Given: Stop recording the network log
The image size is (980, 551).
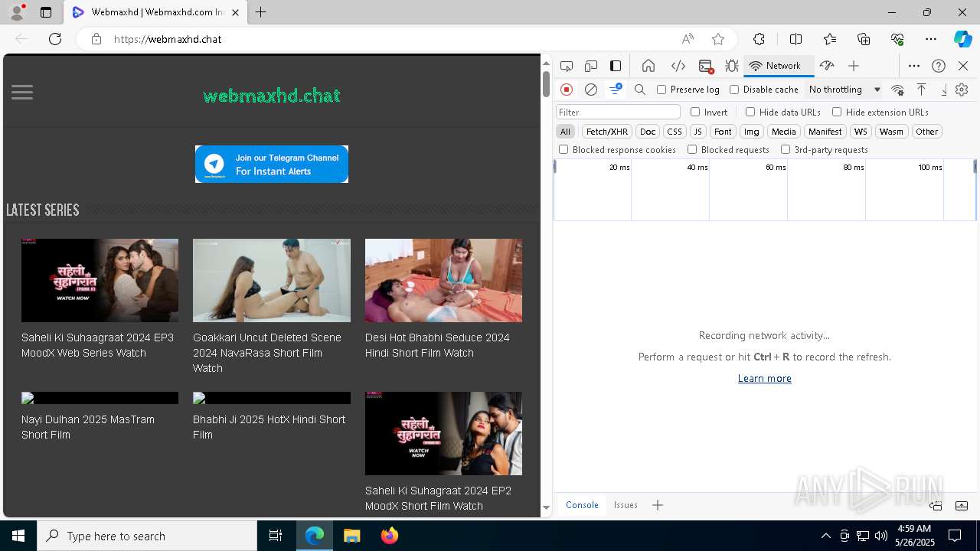Looking at the screenshot, I should (567, 90).
